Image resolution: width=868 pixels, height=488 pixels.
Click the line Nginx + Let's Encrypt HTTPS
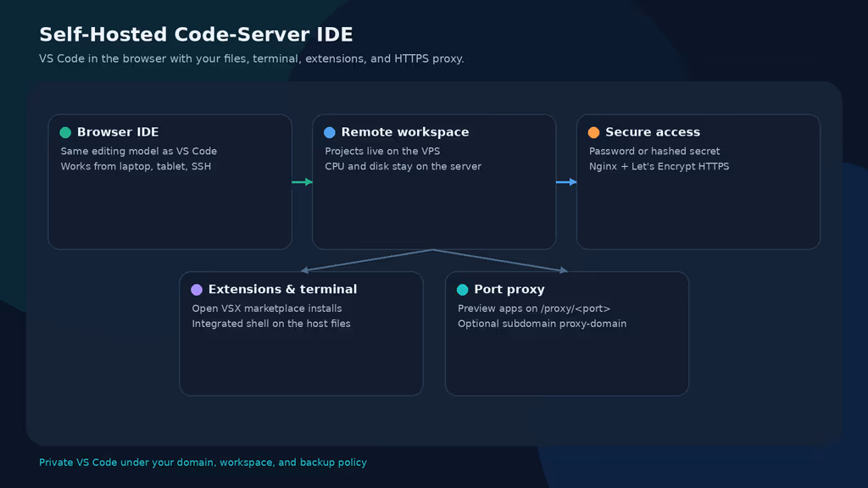click(659, 166)
